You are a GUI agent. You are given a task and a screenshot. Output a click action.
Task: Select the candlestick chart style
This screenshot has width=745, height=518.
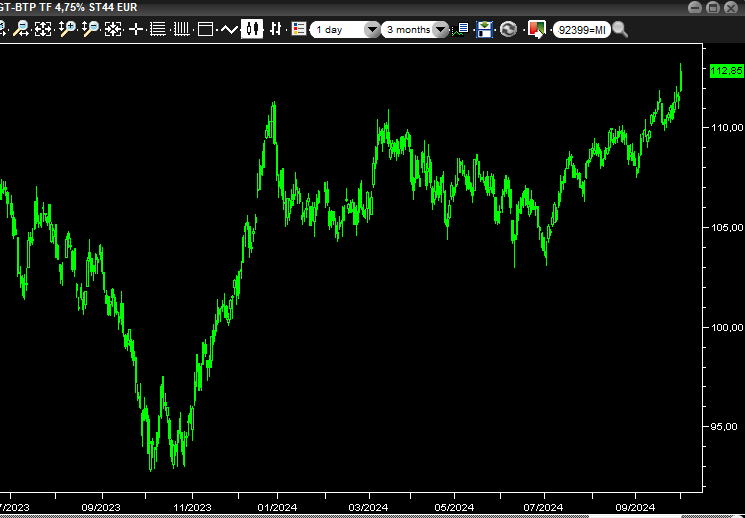coord(252,29)
